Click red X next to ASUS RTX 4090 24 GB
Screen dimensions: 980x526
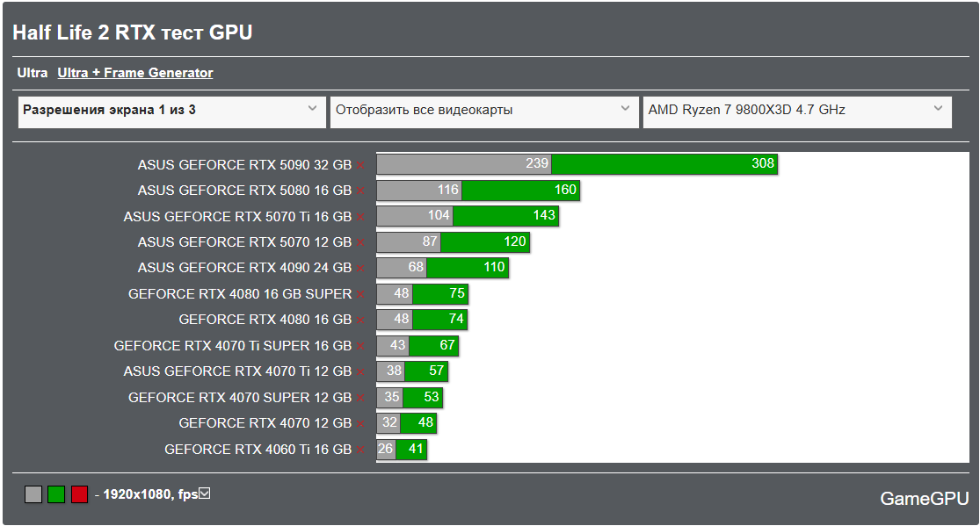[x=359, y=269]
